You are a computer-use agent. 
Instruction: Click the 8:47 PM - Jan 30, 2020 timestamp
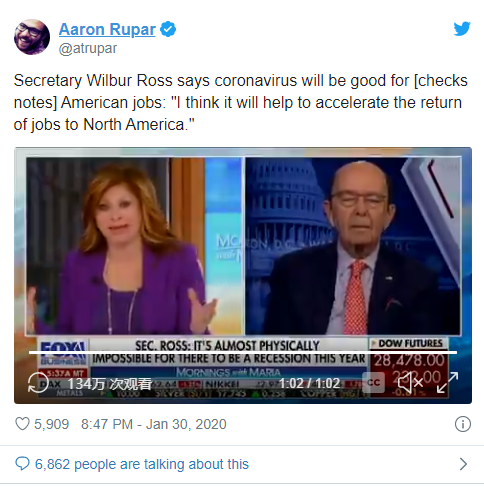click(x=154, y=424)
